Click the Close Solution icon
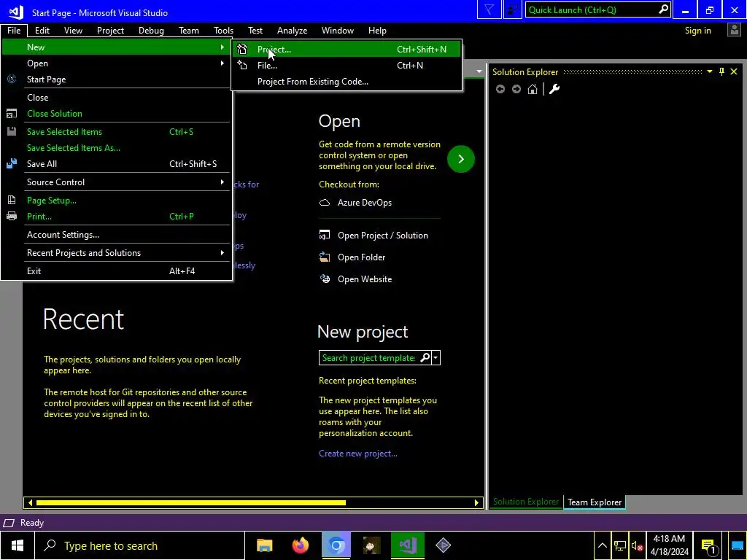 (x=12, y=113)
